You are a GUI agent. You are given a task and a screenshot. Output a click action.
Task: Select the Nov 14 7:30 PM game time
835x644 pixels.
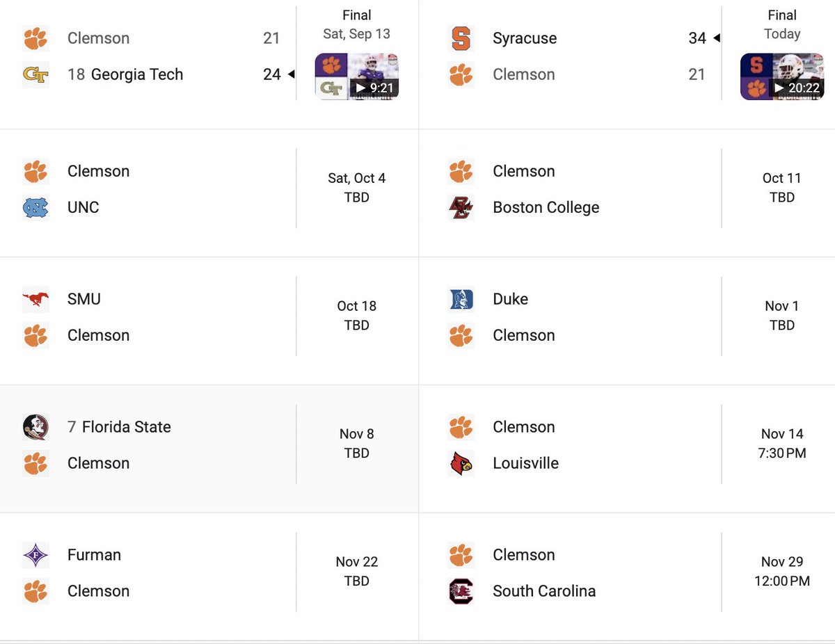[782, 444]
